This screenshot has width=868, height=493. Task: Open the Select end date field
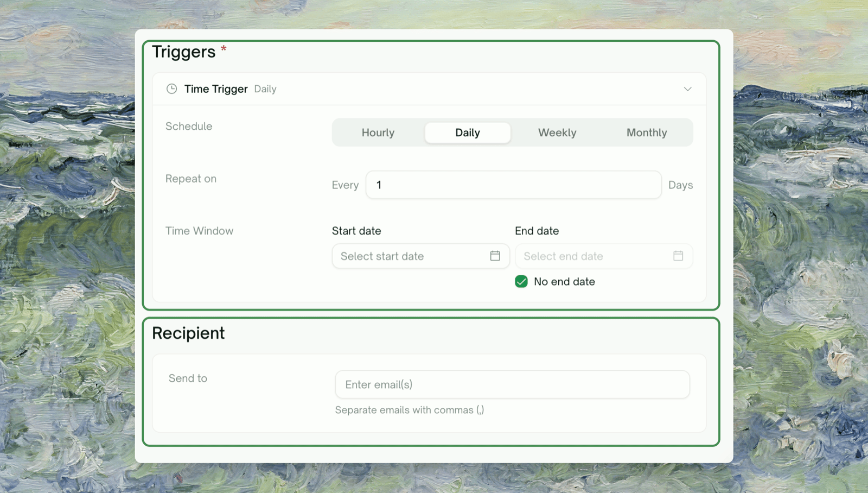click(x=604, y=256)
